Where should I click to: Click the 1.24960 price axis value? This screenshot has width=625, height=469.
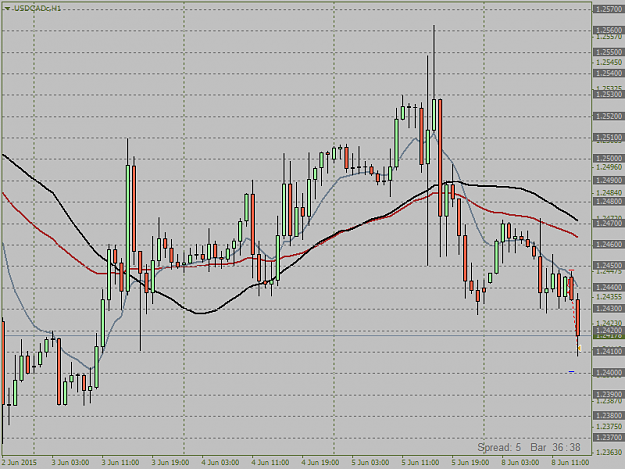point(609,167)
